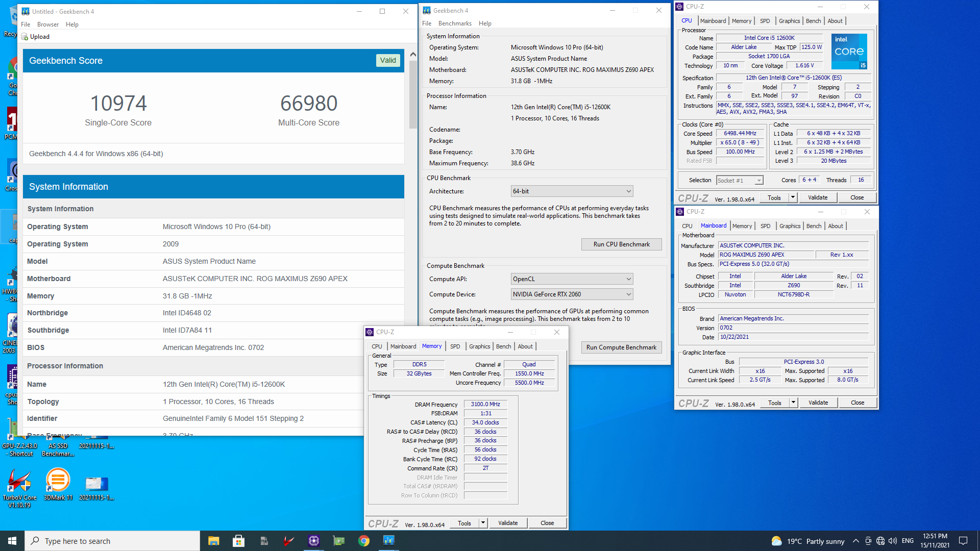Image resolution: width=980 pixels, height=551 pixels.
Task: Click the Tools button in CPU-Z Memory window
Action: (x=464, y=523)
